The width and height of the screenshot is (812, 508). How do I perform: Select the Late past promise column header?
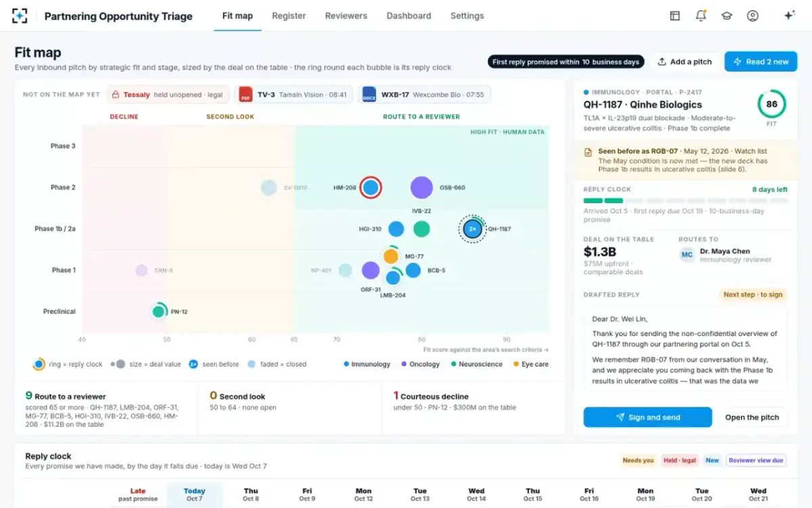[x=138, y=494]
